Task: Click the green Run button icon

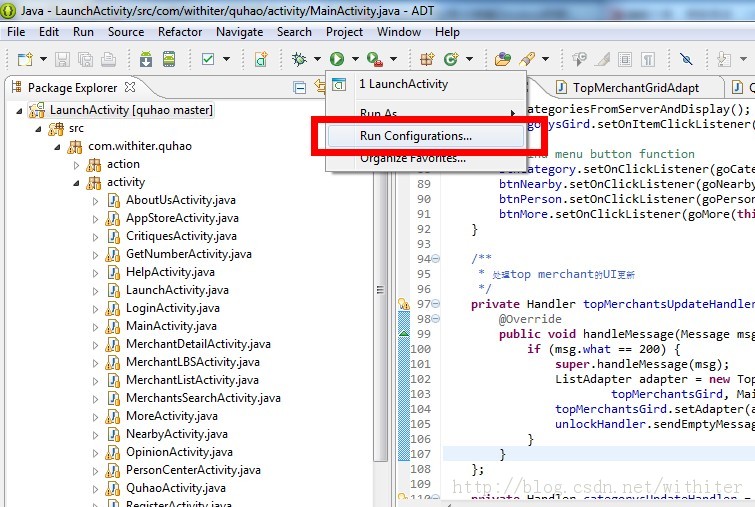Action: coord(337,59)
